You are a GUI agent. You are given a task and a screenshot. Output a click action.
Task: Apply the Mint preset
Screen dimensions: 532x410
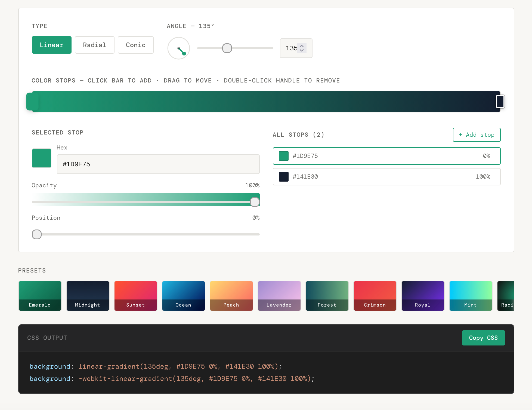click(x=471, y=296)
